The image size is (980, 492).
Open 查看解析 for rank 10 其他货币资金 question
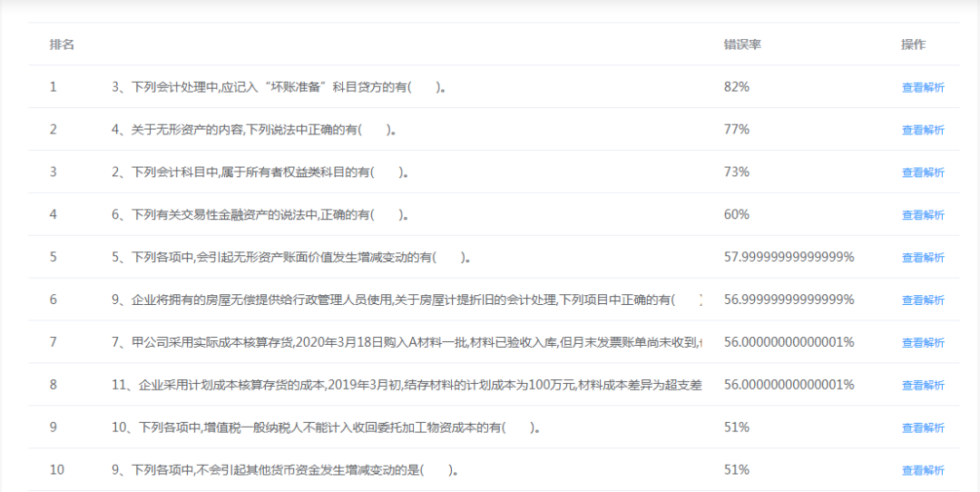pos(923,470)
